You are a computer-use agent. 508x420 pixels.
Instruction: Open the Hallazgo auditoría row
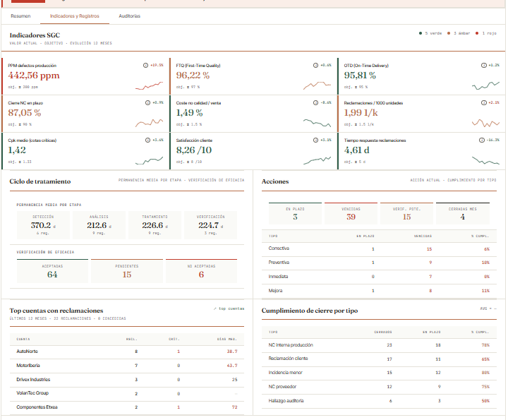[379, 401]
